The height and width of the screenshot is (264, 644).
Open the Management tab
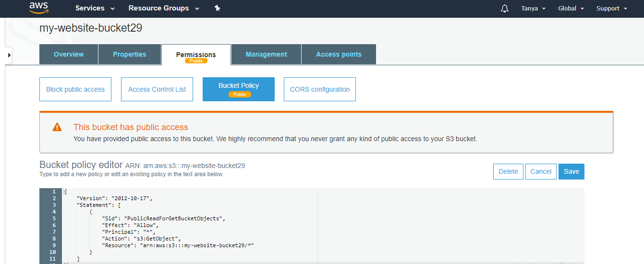(x=266, y=54)
